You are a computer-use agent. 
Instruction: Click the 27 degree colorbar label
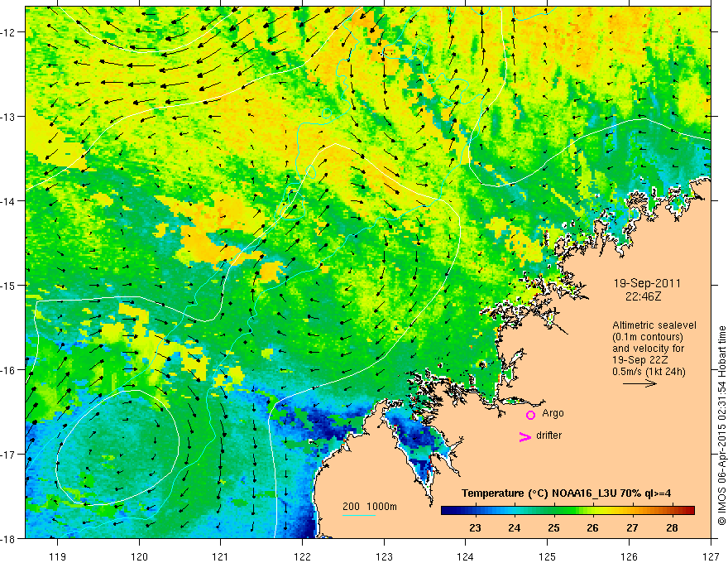[632, 527]
